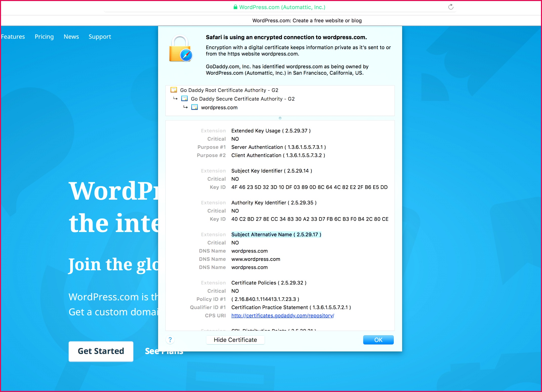
Task: Open the Features navigation item
Action: (x=13, y=37)
